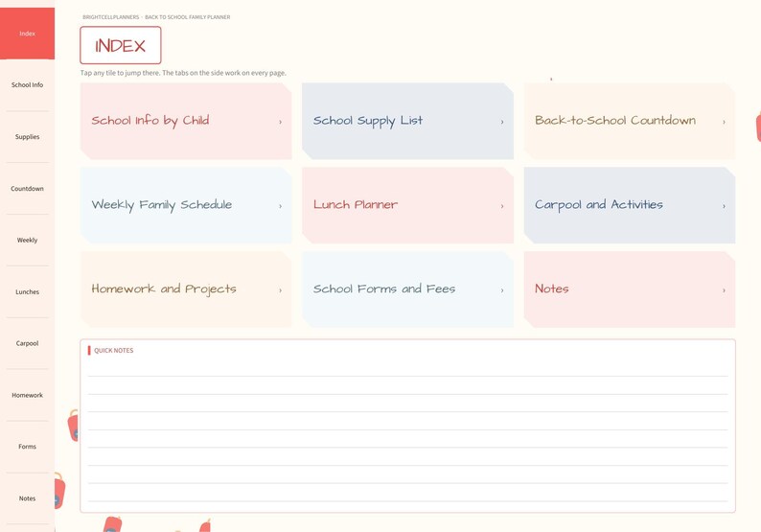Screen dimensions: 761x532
Task: Select the Notes side tab
Action: tap(27, 498)
